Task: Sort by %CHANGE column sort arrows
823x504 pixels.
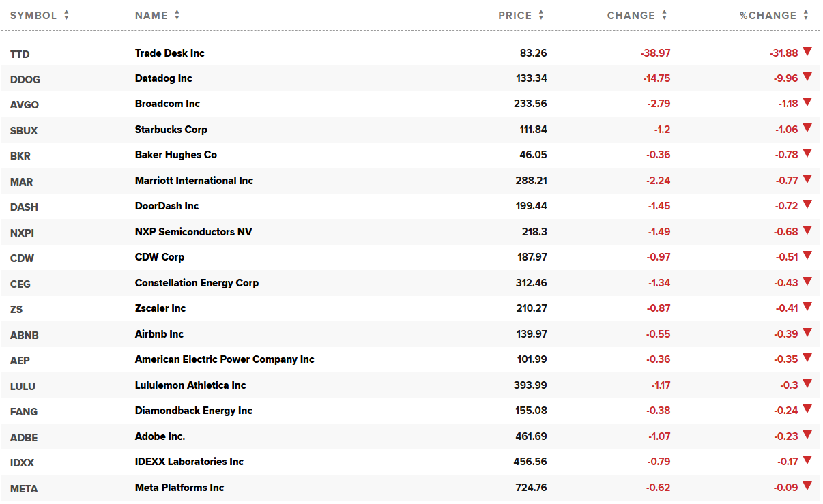Action: (806, 15)
